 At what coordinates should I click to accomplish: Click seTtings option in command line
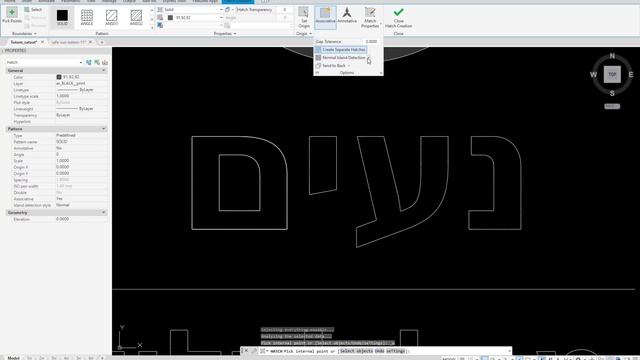[396, 351]
